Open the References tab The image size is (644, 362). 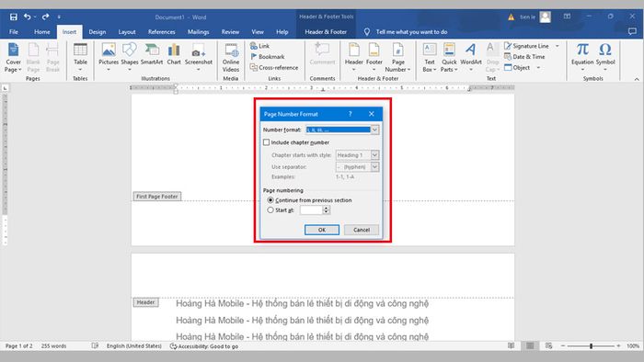coord(161,32)
